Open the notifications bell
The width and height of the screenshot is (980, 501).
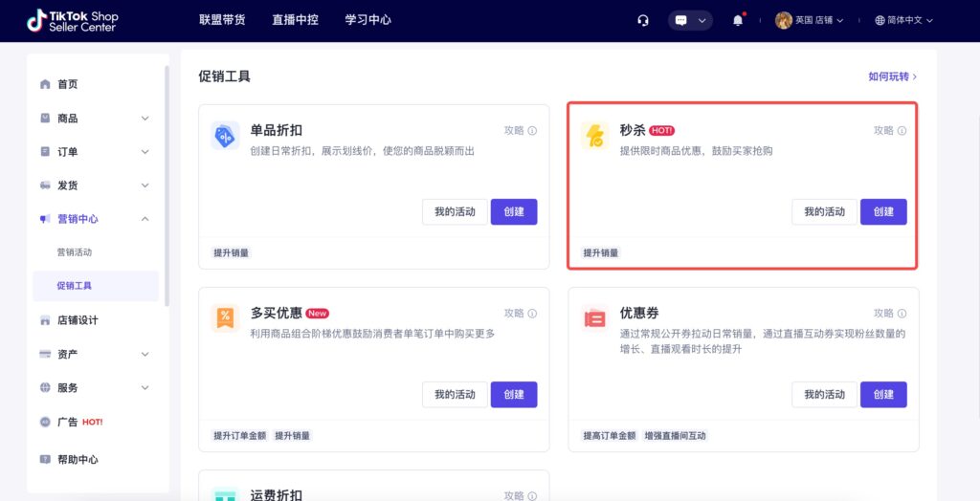tap(738, 20)
